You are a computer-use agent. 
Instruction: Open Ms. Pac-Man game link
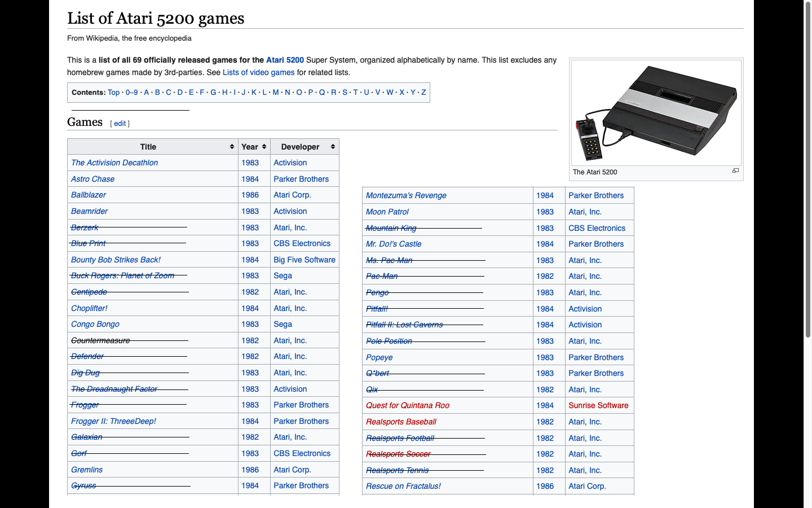tap(389, 260)
